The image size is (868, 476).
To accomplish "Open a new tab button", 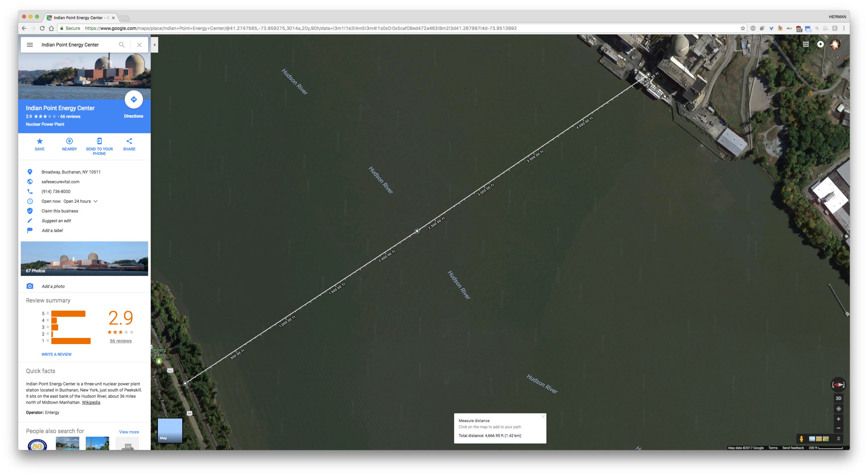I will [124, 18].
